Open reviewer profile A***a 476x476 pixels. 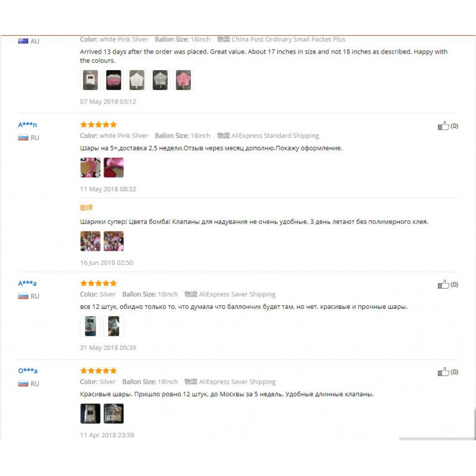tap(27, 283)
